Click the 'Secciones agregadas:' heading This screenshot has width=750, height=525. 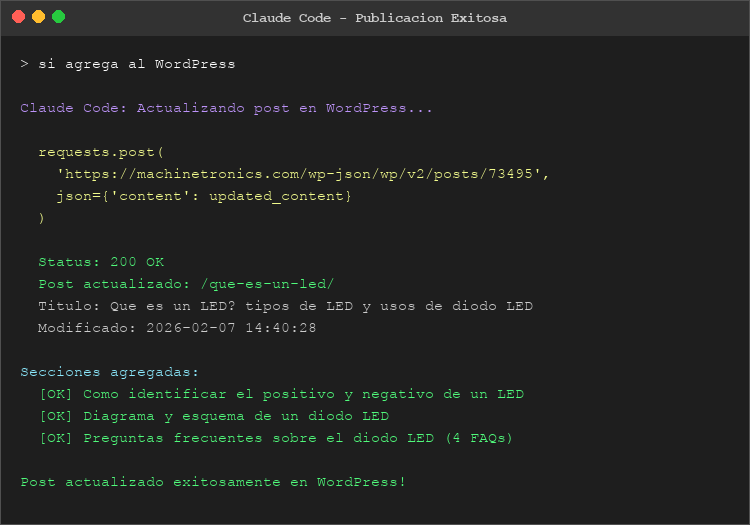pyautogui.click(x=109, y=372)
